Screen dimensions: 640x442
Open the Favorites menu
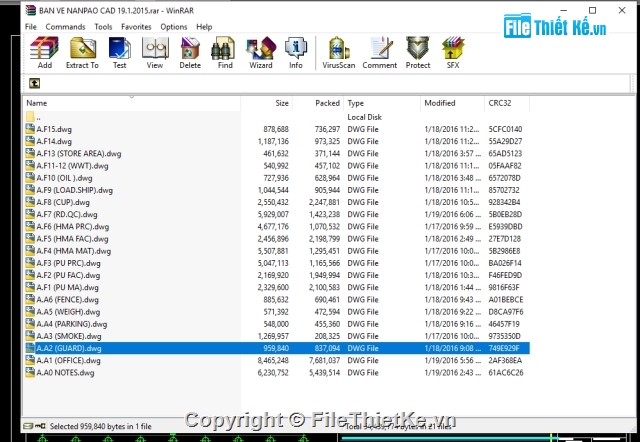pyautogui.click(x=136, y=27)
